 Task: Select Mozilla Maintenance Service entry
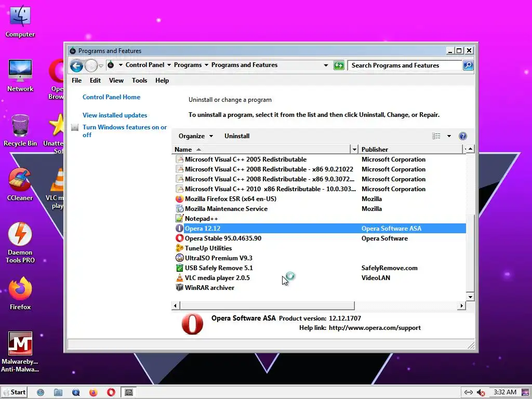click(319, 209)
